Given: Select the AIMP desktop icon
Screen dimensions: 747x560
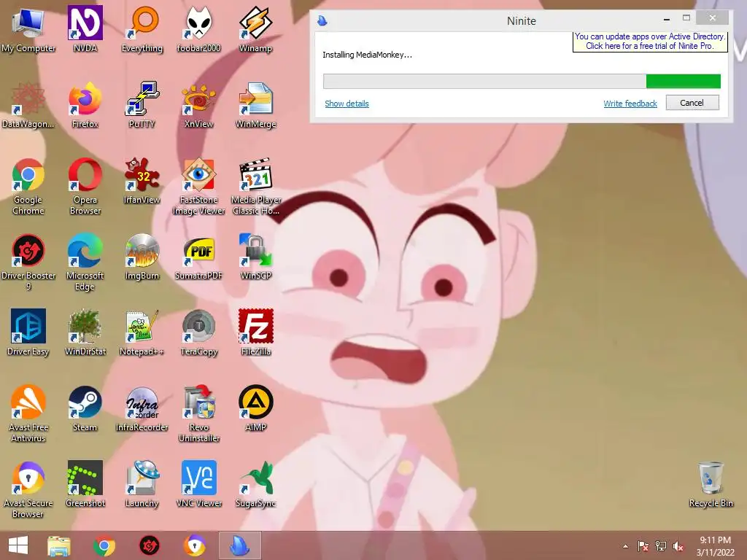Looking at the screenshot, I should (256, 408).
